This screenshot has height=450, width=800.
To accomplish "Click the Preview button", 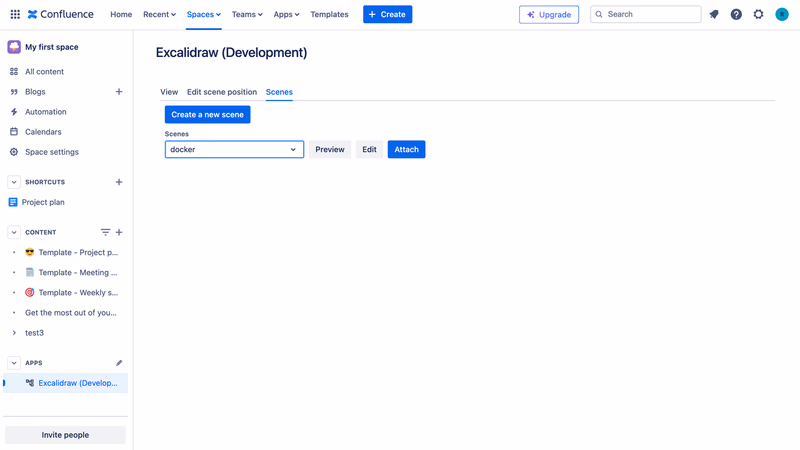I will (330, 149).
